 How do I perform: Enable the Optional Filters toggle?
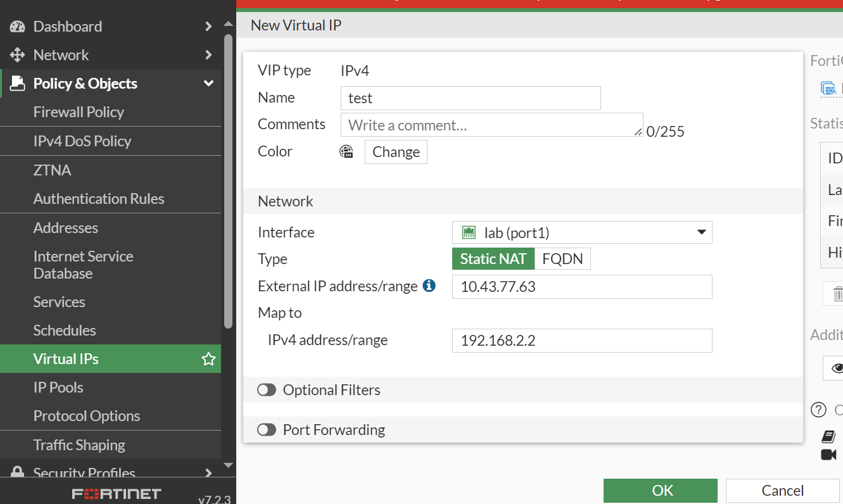point(267,389)
